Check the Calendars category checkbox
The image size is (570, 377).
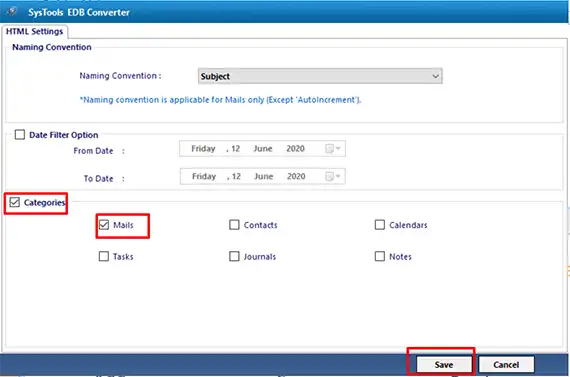(x=380, y=225)
